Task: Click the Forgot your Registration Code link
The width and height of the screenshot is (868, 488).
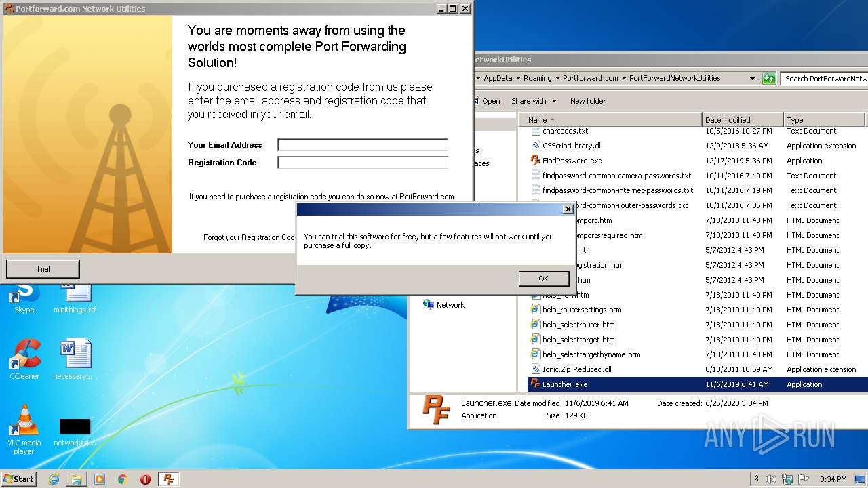Action: pos(250,237)
